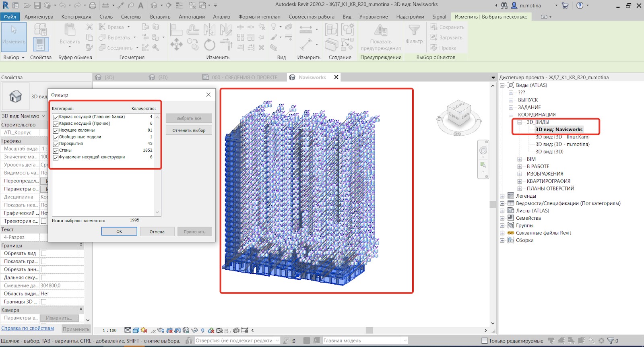Toggle Обрезать вид checkbox in properties
Viewport: 644px width, 347px height.
tap(43, 253)
